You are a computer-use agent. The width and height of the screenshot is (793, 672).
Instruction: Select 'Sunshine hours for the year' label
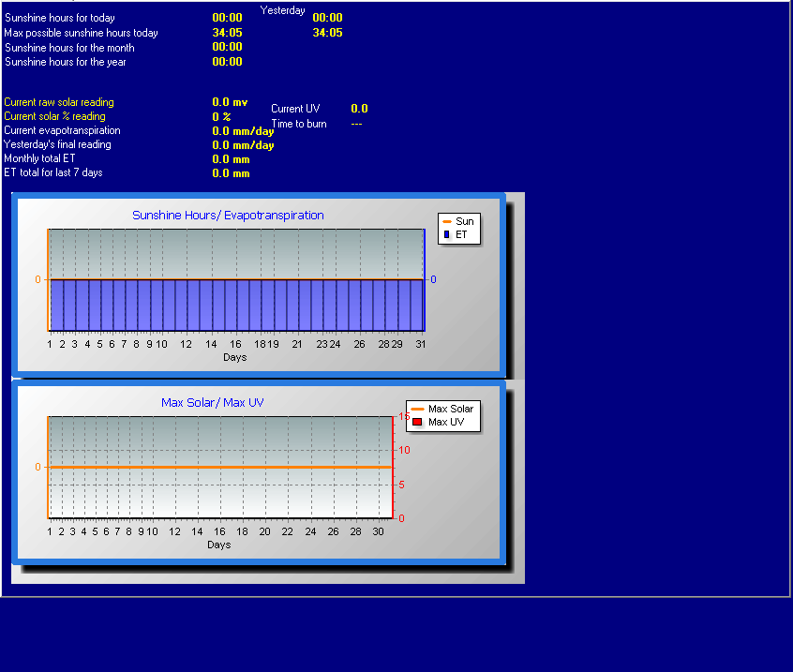[66, 62]
